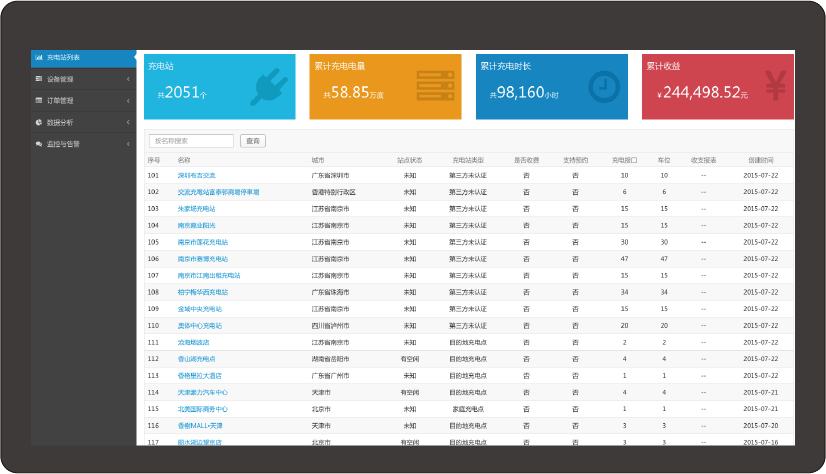This screenshot has width=826, height=474.
Task: Expand the 数据分析 submenu chevron
Action: click(128, 122)
